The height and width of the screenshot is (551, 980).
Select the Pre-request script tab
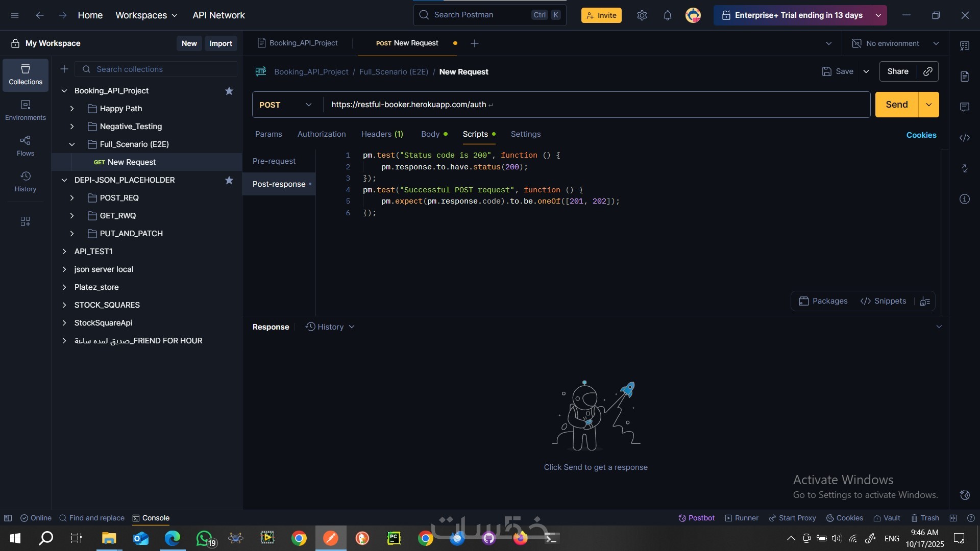274,161
